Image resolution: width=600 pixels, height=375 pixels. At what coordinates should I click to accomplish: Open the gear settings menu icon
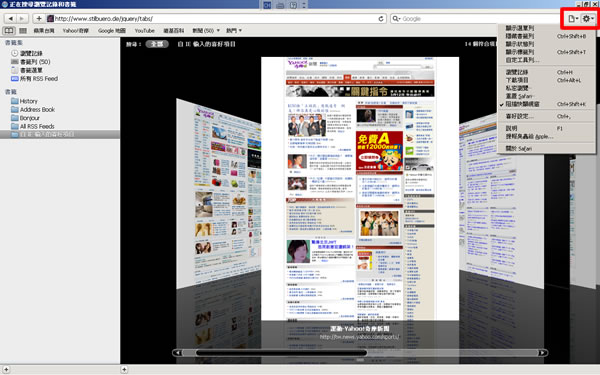588,18
